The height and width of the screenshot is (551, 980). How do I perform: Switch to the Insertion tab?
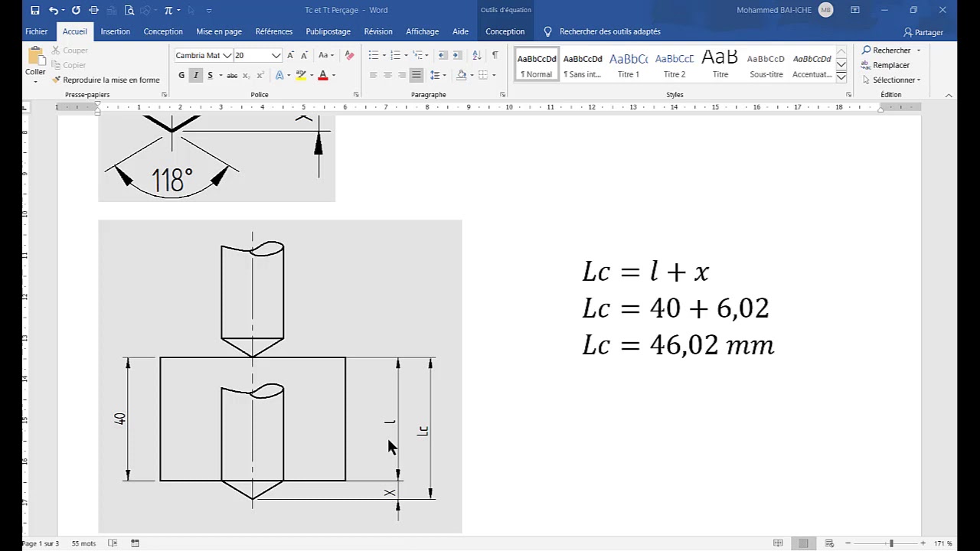115,31
